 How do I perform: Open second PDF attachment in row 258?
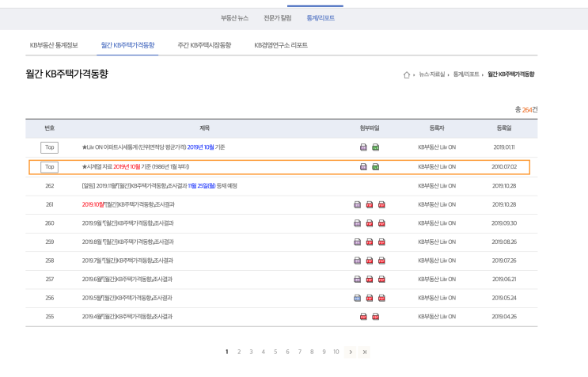381,261
